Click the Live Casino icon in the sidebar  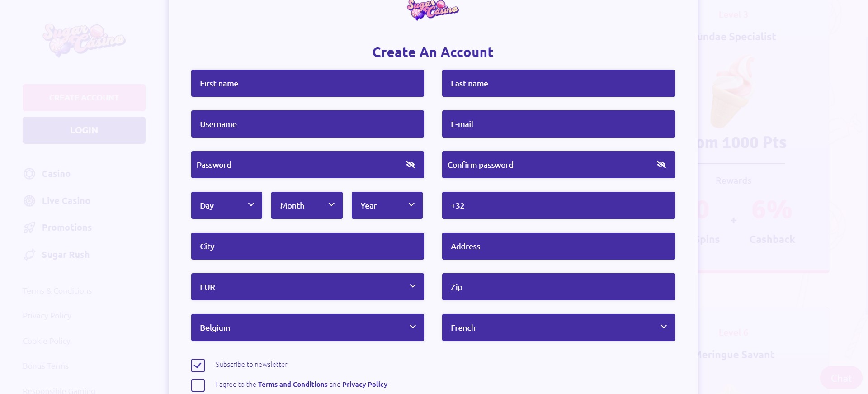coord(29,201)
